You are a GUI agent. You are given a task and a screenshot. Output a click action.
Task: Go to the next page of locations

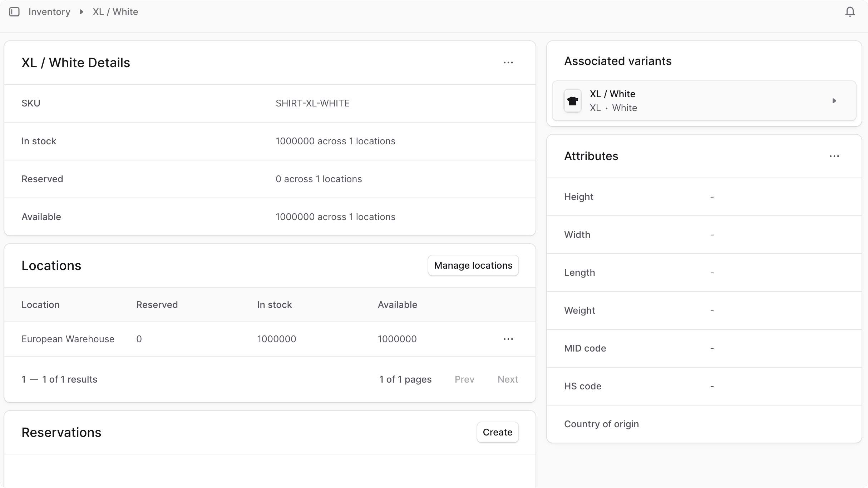(x=507, y=379)
